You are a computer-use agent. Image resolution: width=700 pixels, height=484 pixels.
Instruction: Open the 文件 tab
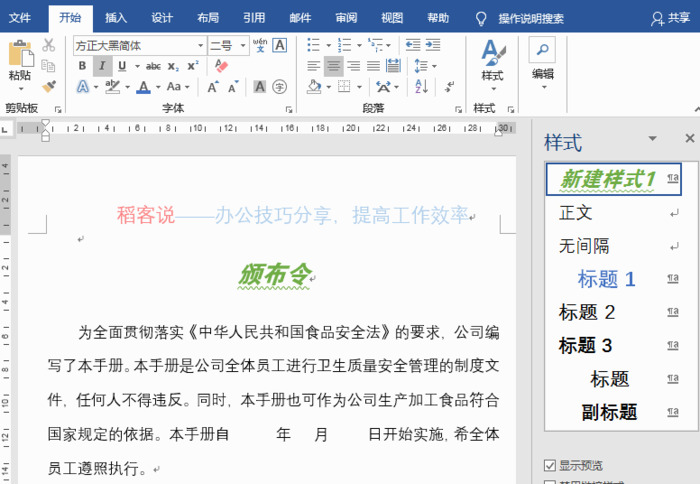pyautogui.click(x=20, y=18)
